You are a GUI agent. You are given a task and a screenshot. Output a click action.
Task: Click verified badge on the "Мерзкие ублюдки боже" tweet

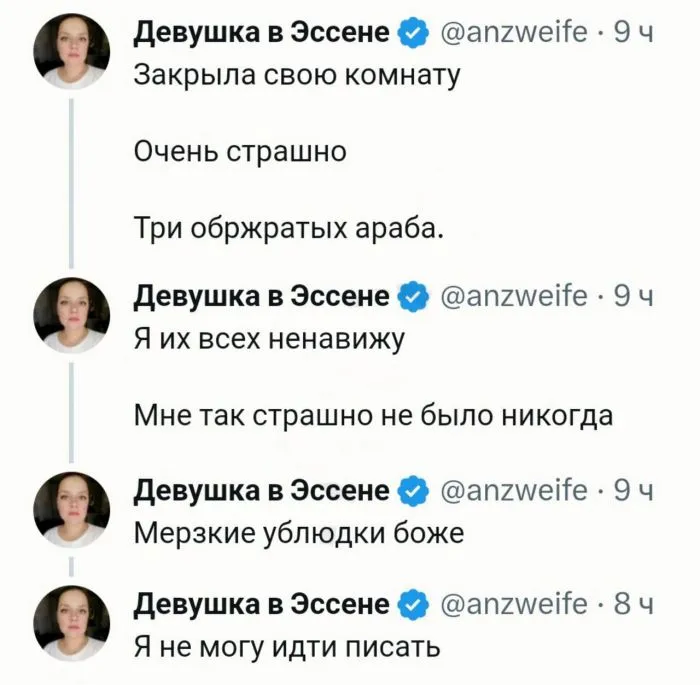[411, 491]
